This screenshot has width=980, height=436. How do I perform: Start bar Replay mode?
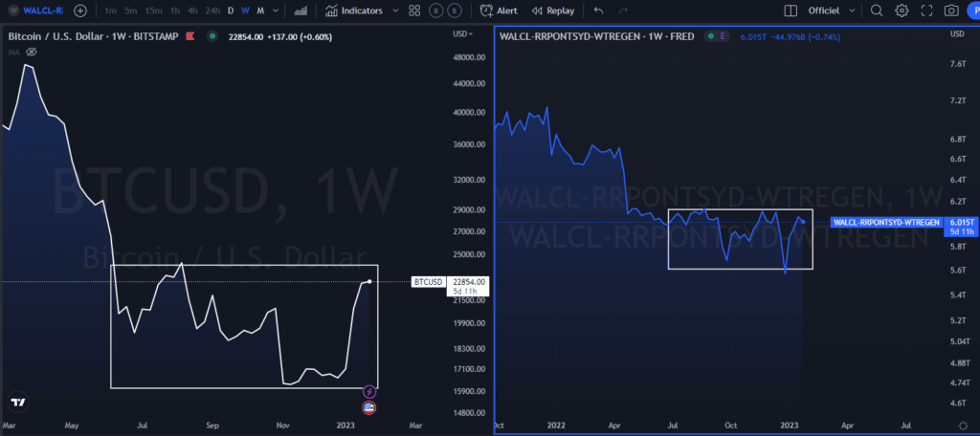coord(552,11)
